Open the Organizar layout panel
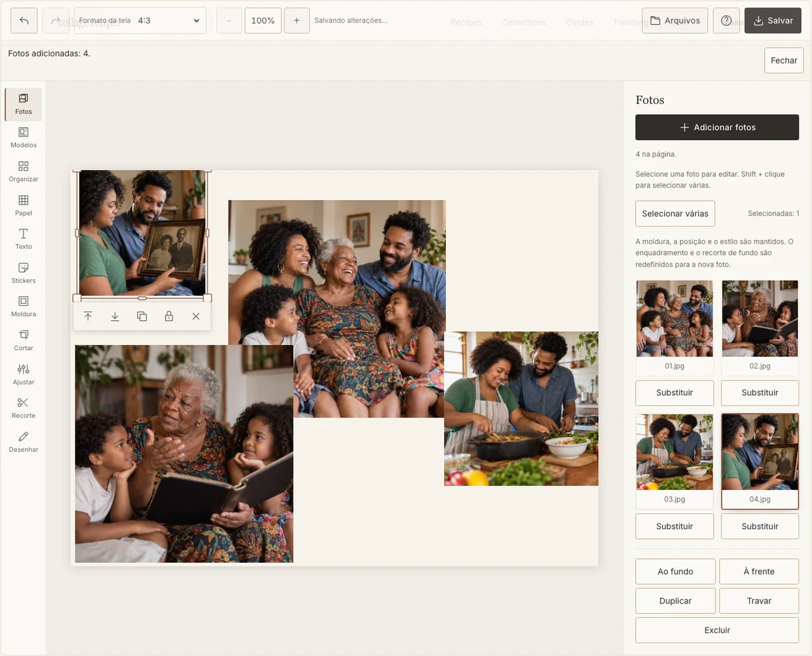Viewport: 812px width, 656px height. [23, 172]
